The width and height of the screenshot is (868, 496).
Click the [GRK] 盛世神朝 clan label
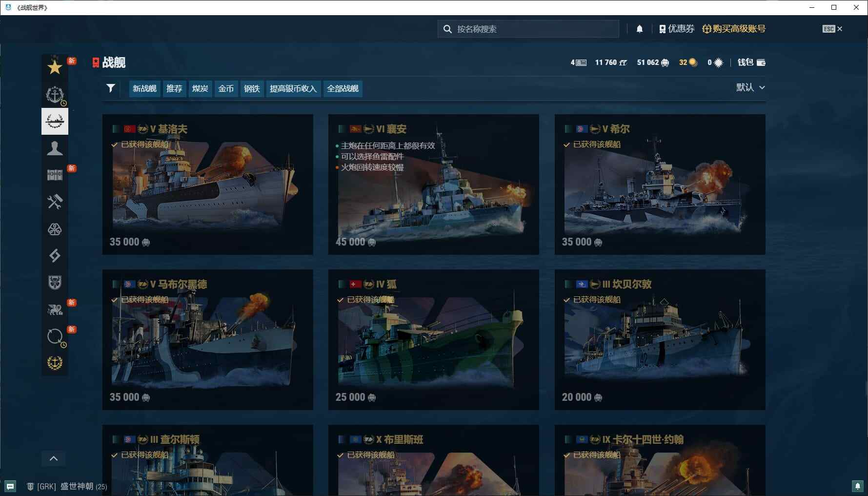click(67, 486)
